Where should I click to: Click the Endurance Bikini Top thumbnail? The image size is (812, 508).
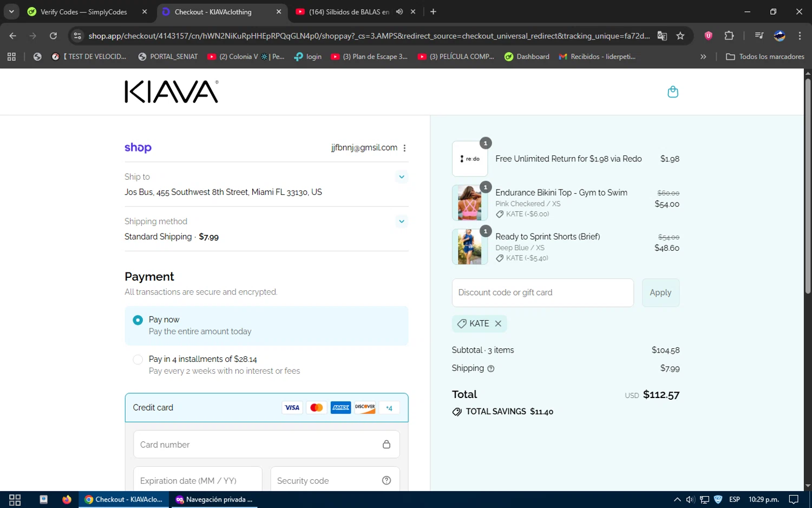click(x=469, y=203)
